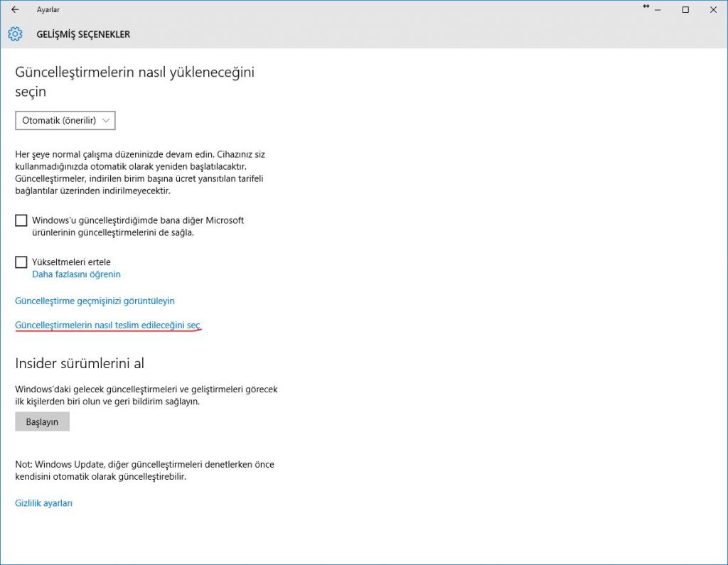The width and height of the screenshot is (728, 565).
Task: Click the Yükseltmeleri ertele label text
Action: (x=71, y=262)
